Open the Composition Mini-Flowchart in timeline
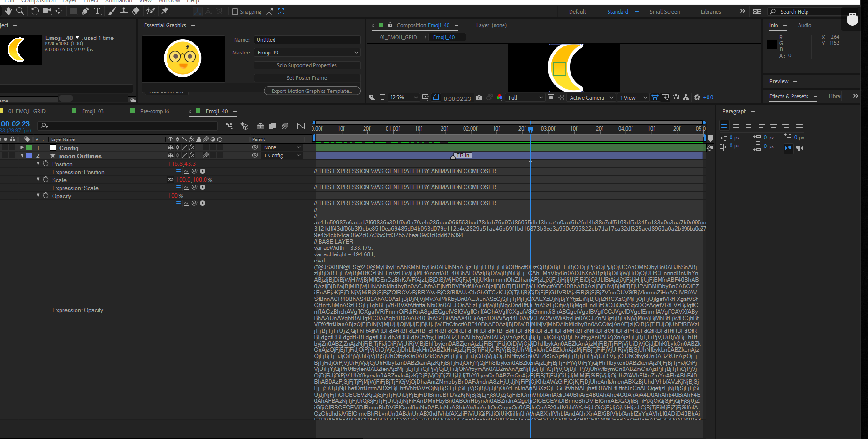Image resolution: width=868 pixels, height=439 pixels. (x=228, y=126)
